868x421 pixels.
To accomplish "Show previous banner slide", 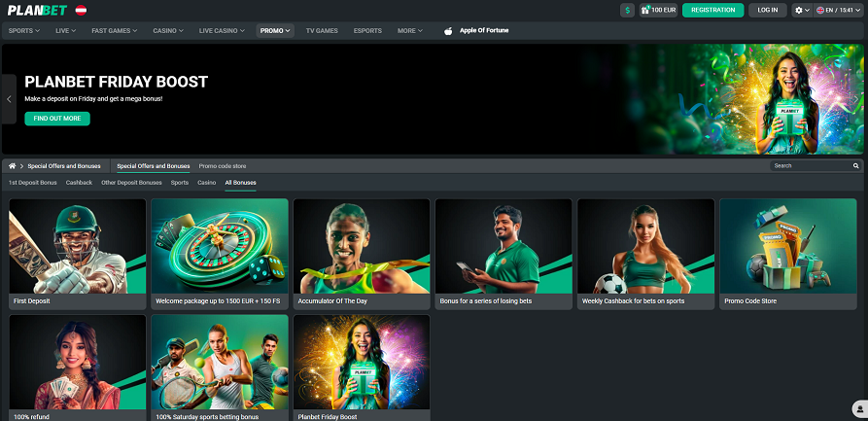I will tap(9, 99).
